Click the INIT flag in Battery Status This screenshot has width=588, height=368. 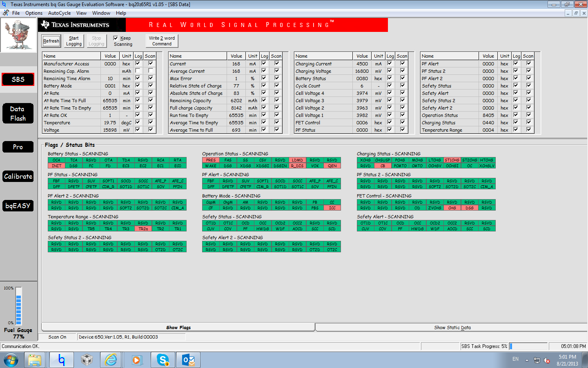click(x=56, y=166)
